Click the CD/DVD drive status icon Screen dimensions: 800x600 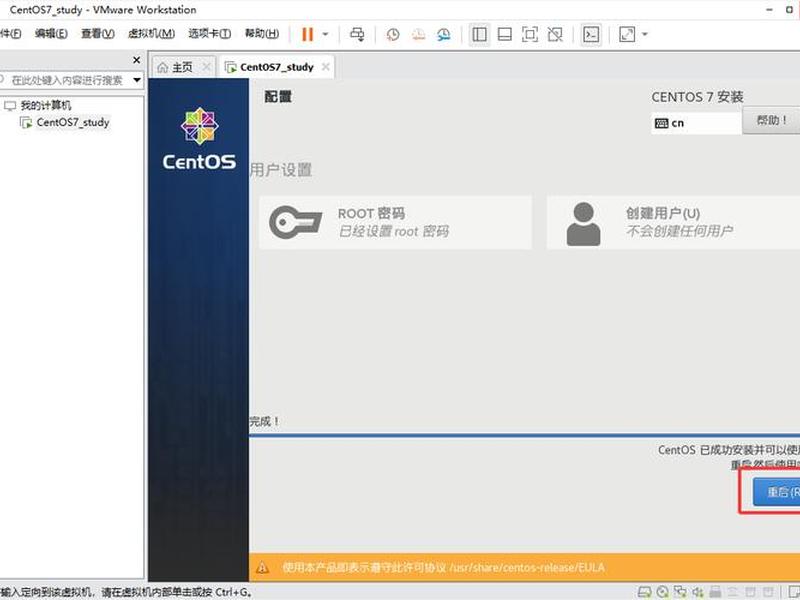[x=662, y=592]
